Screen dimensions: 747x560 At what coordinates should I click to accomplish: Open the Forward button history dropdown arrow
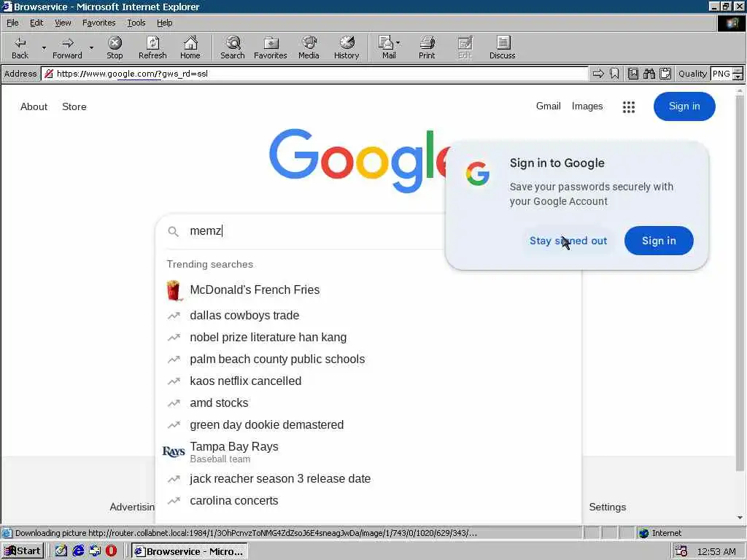pos(91,47)
